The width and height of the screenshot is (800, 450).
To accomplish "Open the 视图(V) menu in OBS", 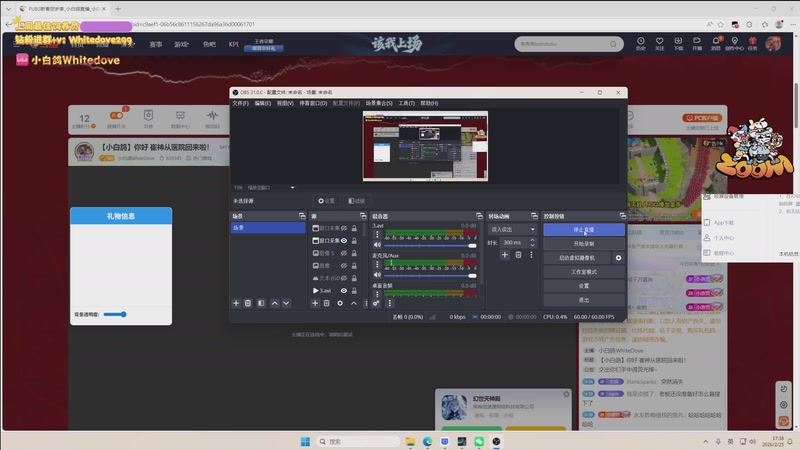I will coord(285,103).
